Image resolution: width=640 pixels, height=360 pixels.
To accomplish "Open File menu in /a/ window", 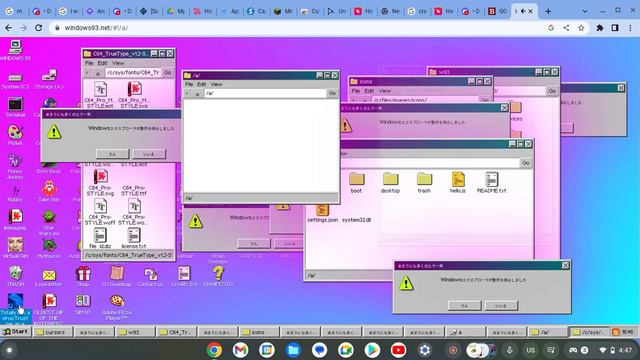I will 189,84.
